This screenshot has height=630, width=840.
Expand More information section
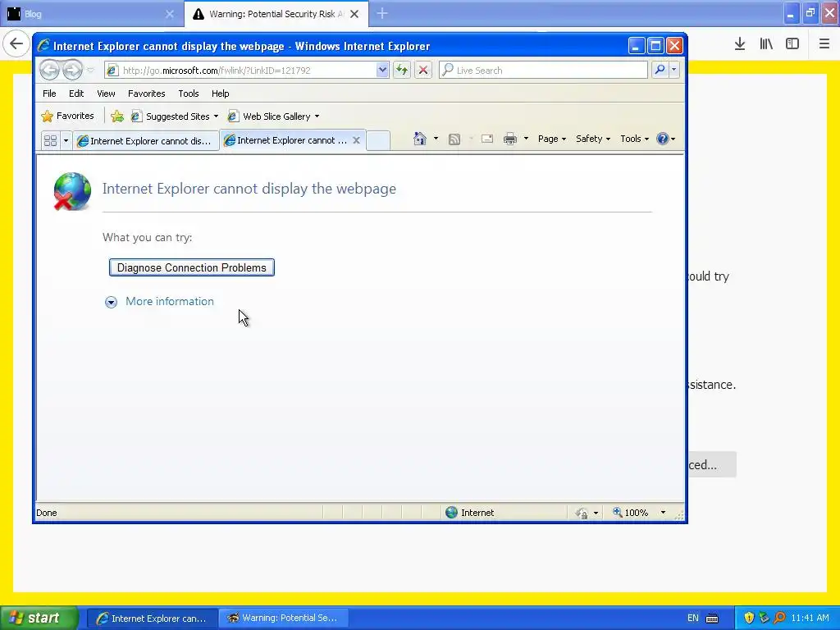tap(111, 302)
